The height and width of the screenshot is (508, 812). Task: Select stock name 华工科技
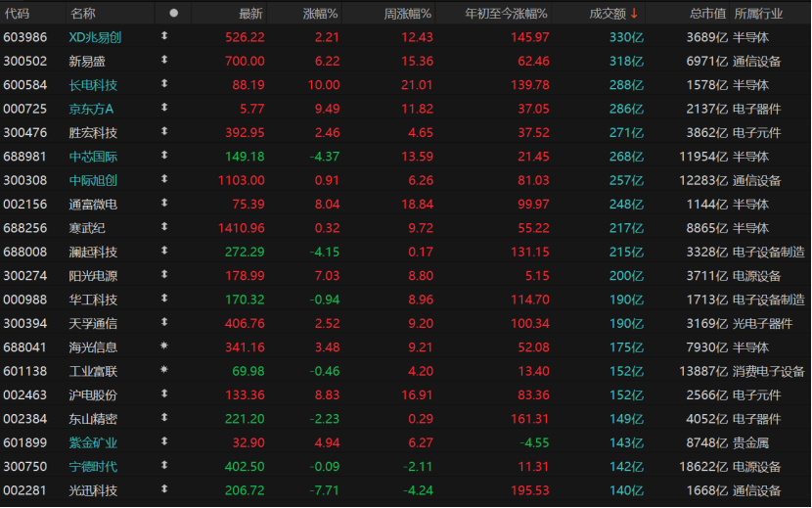(93, 300)
